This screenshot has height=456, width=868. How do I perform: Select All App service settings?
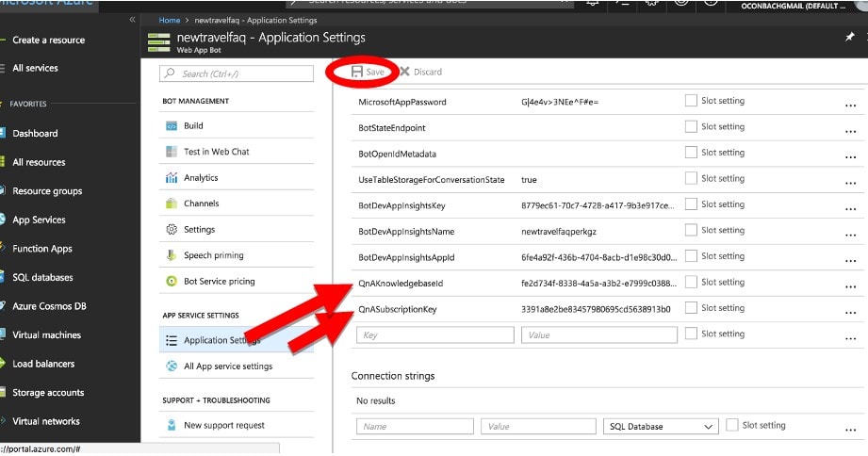(227, 366)
